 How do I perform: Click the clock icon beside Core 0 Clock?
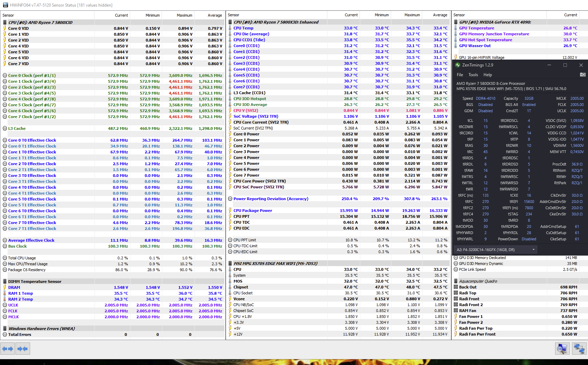pos(5,75)
